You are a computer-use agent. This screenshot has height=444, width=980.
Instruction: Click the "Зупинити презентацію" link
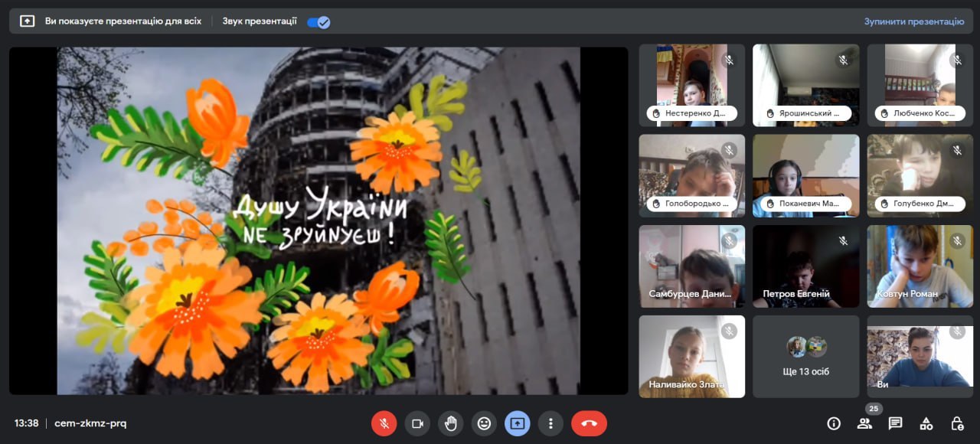pos(913,21)
